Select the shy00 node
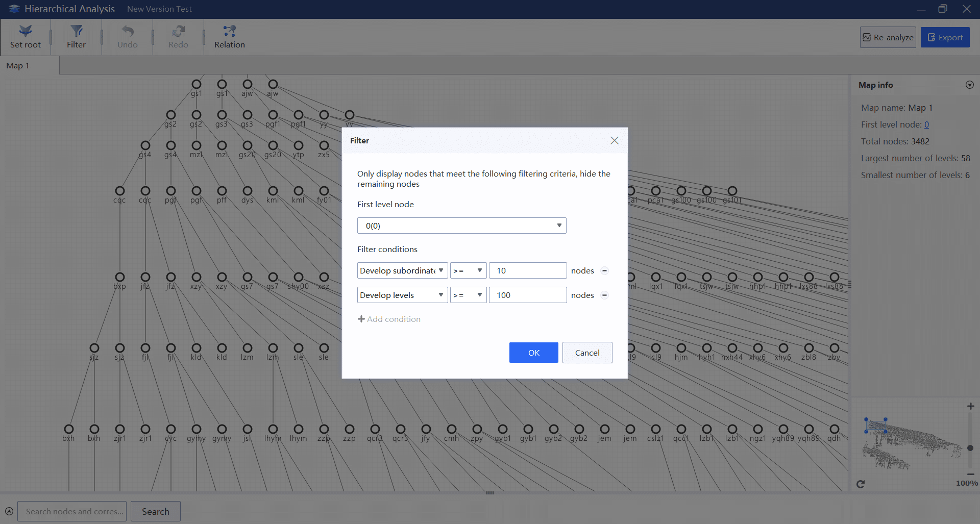This screenshot has height=524, width=980. tap(299, 278)
